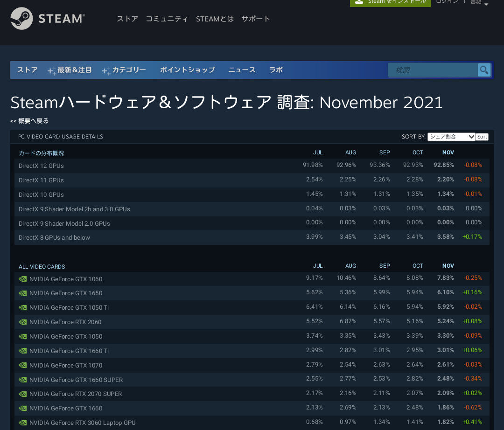The width and height of the screenshot is (504, 430).
Task: Click the Sort button
Action: pos(482,137)
